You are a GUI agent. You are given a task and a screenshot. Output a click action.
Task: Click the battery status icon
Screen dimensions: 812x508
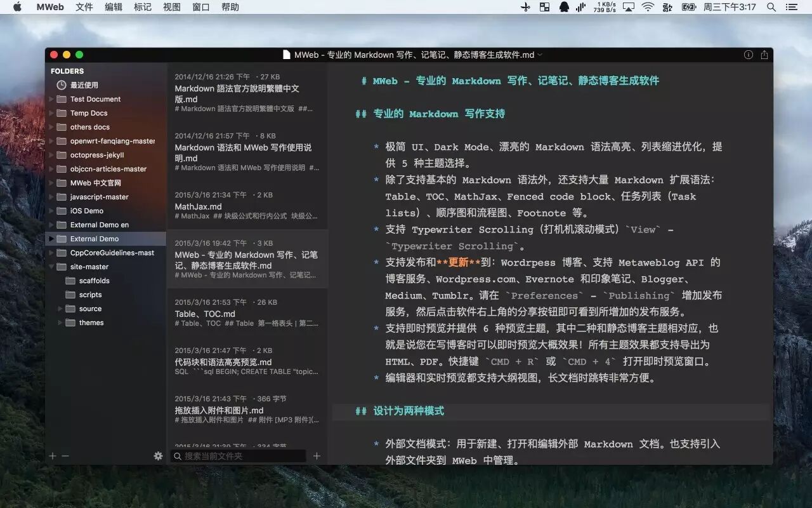click(689, 7)
